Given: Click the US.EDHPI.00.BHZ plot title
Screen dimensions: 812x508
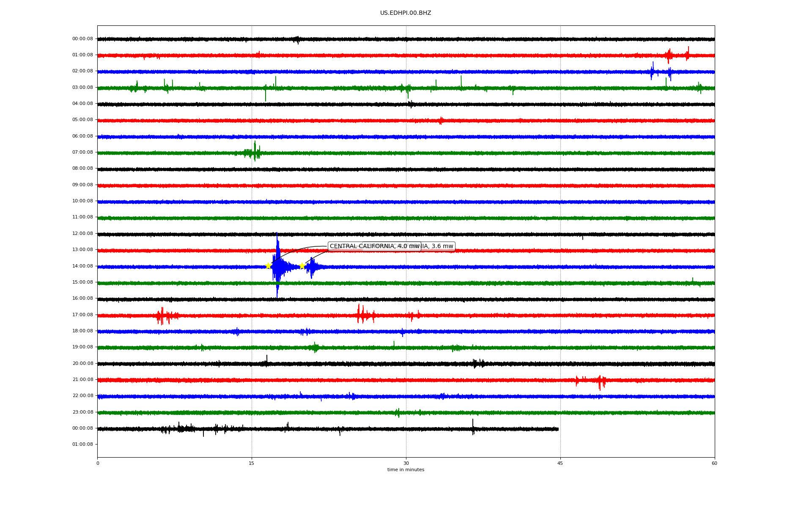Looking at the screenshot, I should pyautogui.click(x=405, y=13).
